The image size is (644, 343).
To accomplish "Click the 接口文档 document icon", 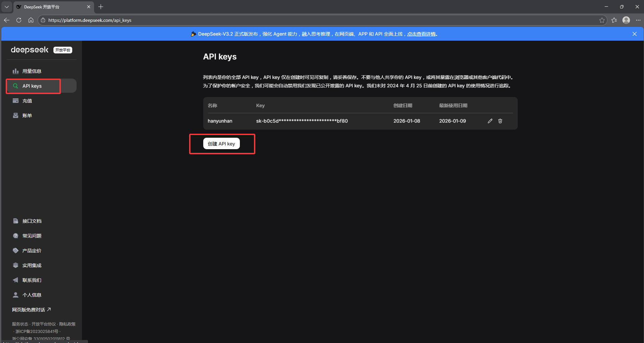I will [x=15, y=221].
